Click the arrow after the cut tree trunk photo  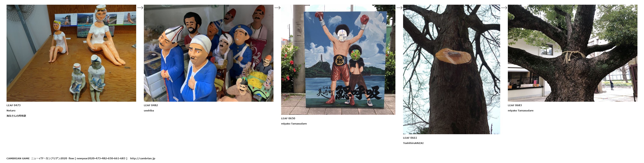point(504,8)
